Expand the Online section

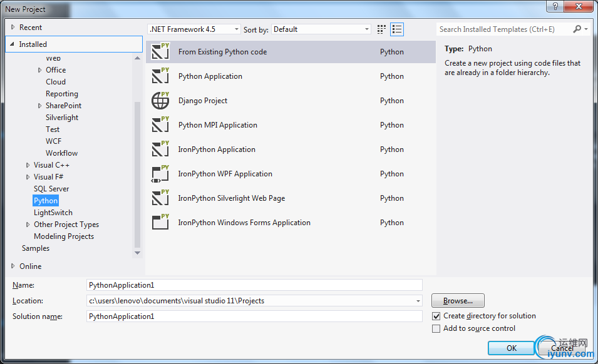[13, 266]
